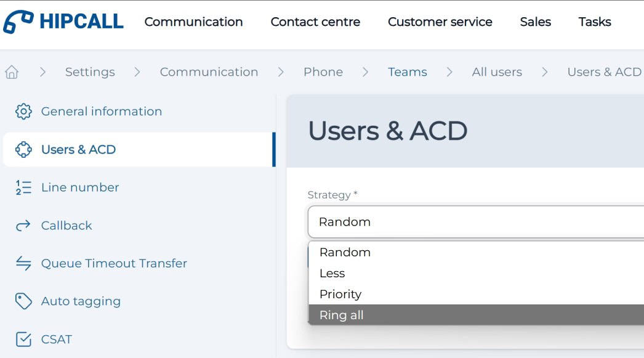Select Random from the strategy list

coord(345,253)
